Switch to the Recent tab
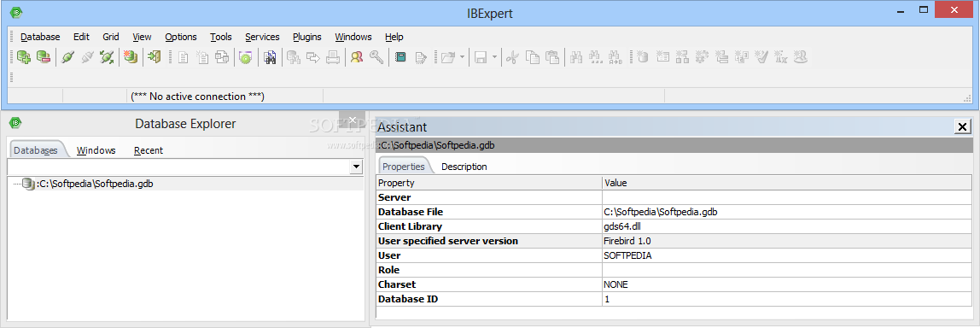The image size is (980, 328). (149, 150)
